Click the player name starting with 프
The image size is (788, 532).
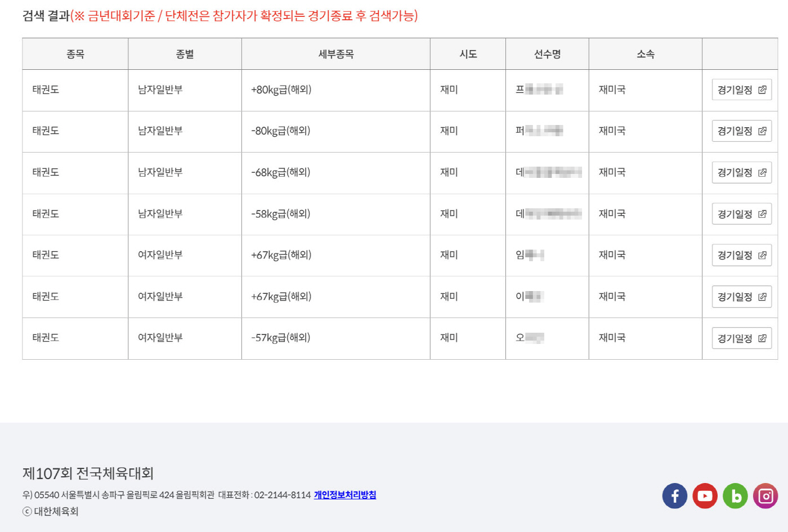click(539, 90)
